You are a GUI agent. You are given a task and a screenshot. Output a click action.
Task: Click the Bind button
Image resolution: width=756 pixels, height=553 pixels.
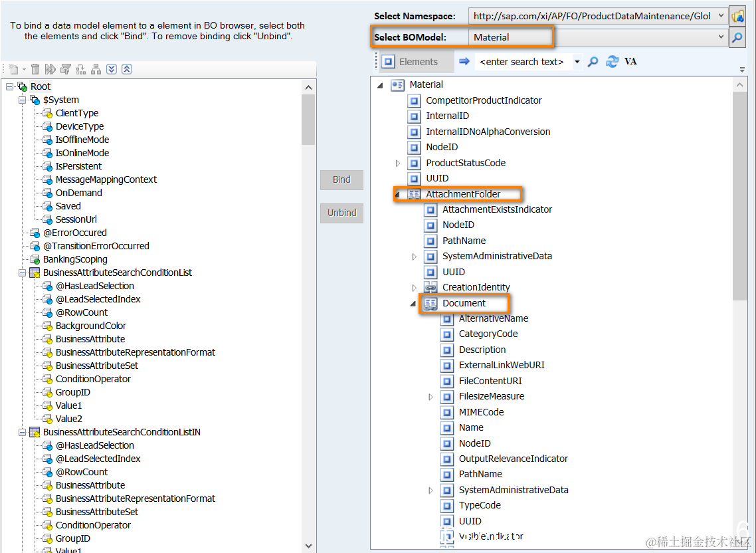point(341,179)
